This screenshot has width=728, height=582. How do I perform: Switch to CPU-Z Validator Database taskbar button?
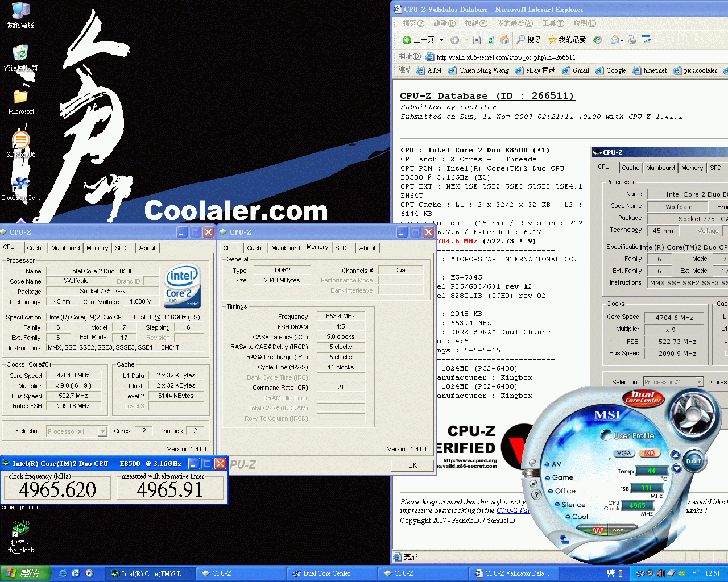point(513,573)
